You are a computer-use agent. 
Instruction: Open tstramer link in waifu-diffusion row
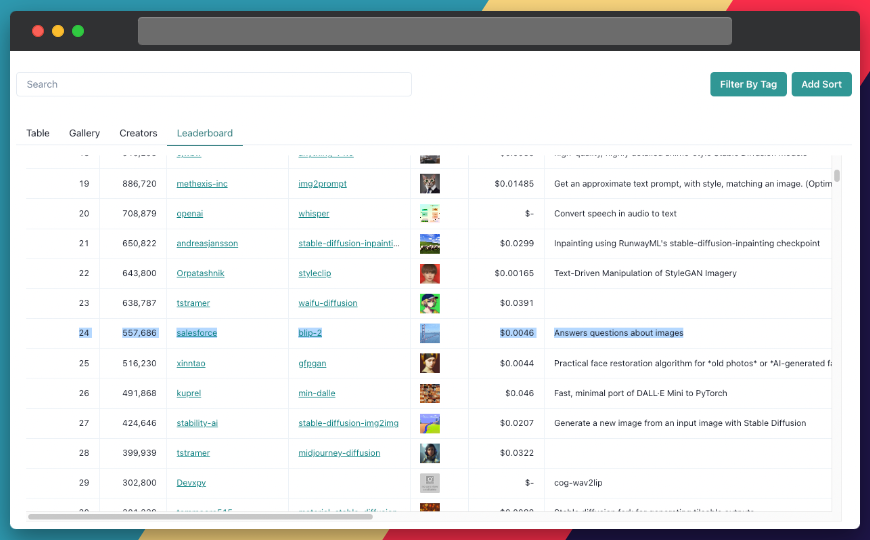pos(193,304)
